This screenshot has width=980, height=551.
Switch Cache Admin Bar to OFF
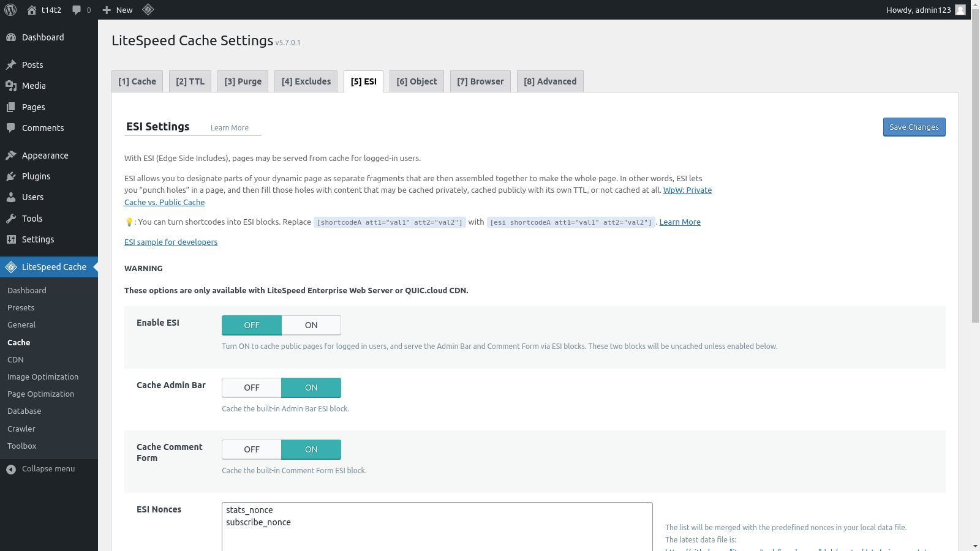pos(251,388)
